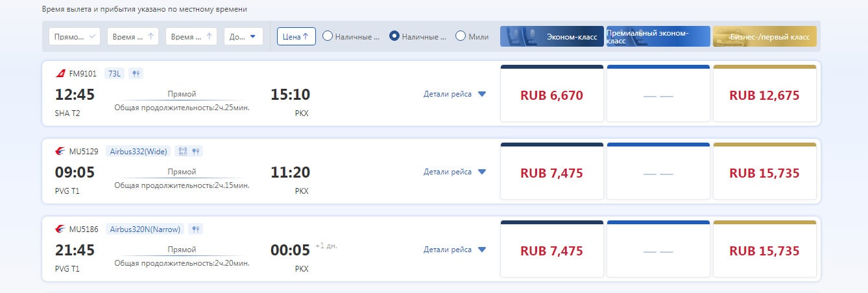The image size is (868, 293).
Task: Choose the RUB 12,675 business fare
Action: point(764,95)
